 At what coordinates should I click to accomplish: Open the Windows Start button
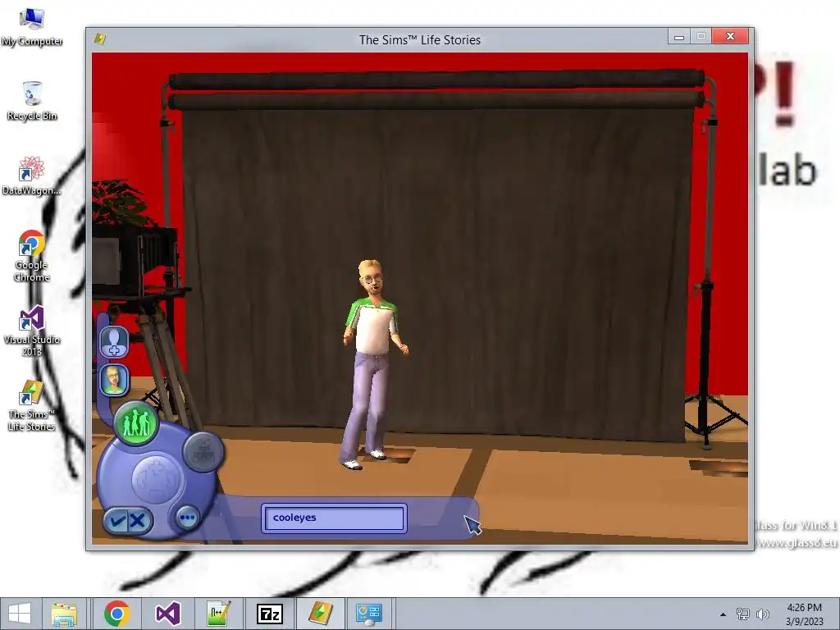(x=20, y=614)
